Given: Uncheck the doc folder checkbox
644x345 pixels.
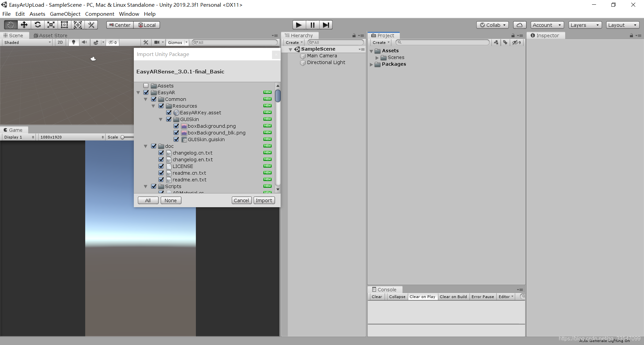Looking at the screenshot, I should (x=154, y=146).
